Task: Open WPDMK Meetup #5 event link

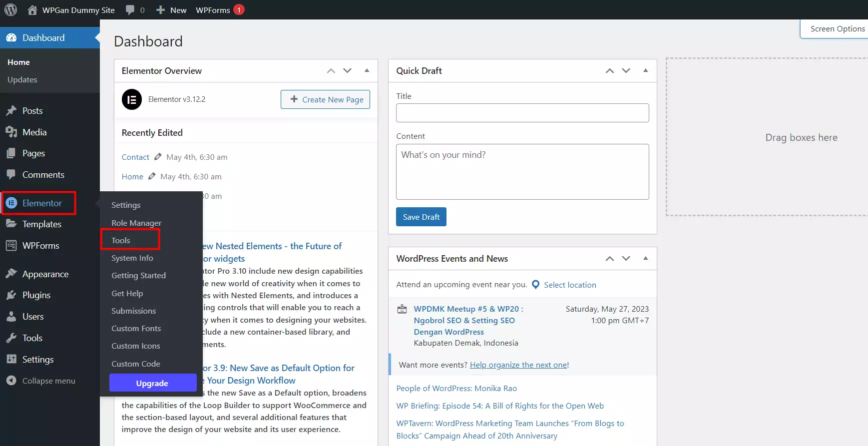Action: [x=468, y=320]
